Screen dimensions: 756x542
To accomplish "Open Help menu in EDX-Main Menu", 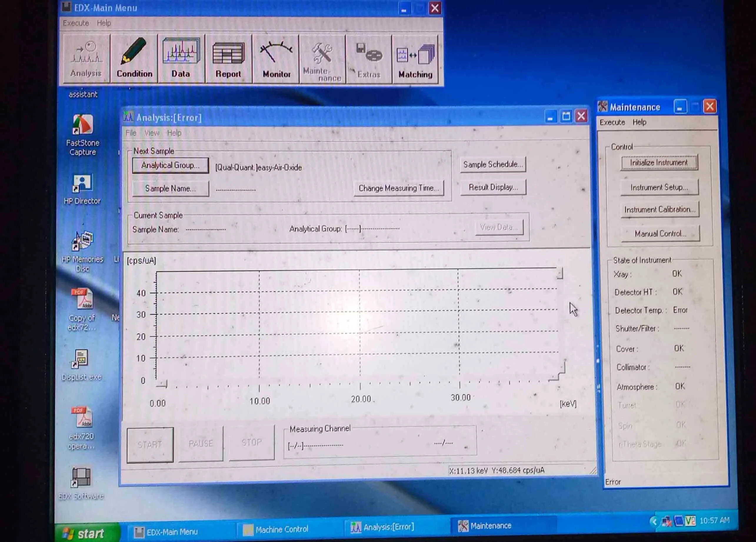I will click(x=104, y=23).
